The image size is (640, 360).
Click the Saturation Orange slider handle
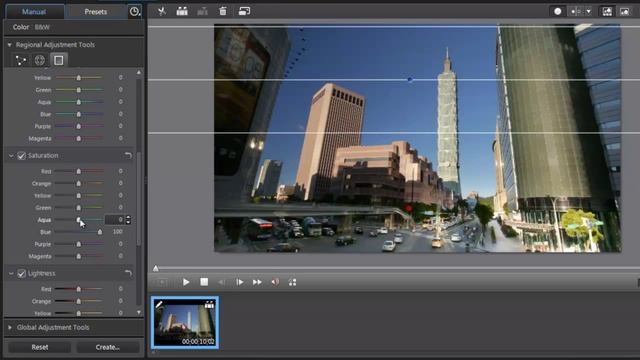(78, 184)
